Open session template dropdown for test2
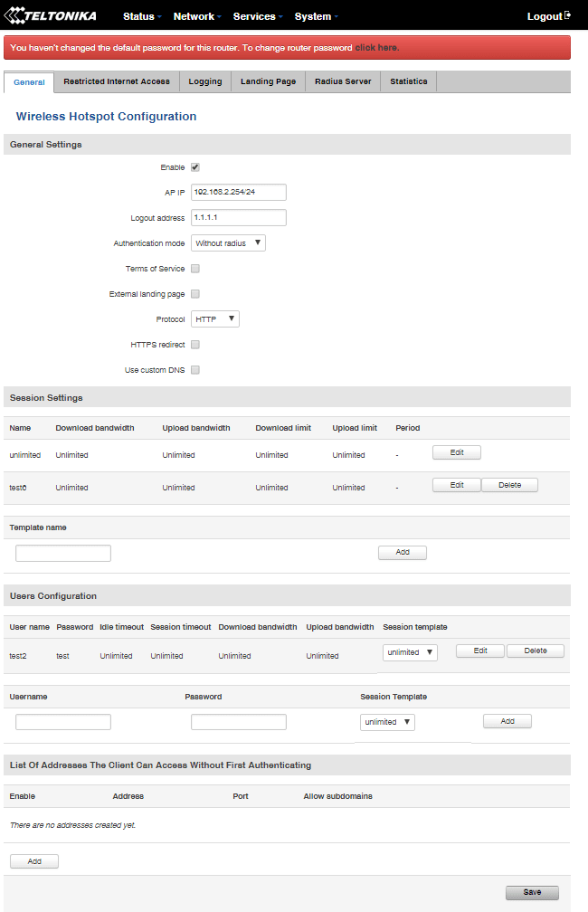The image size is (588, 912). coord(410,652)
